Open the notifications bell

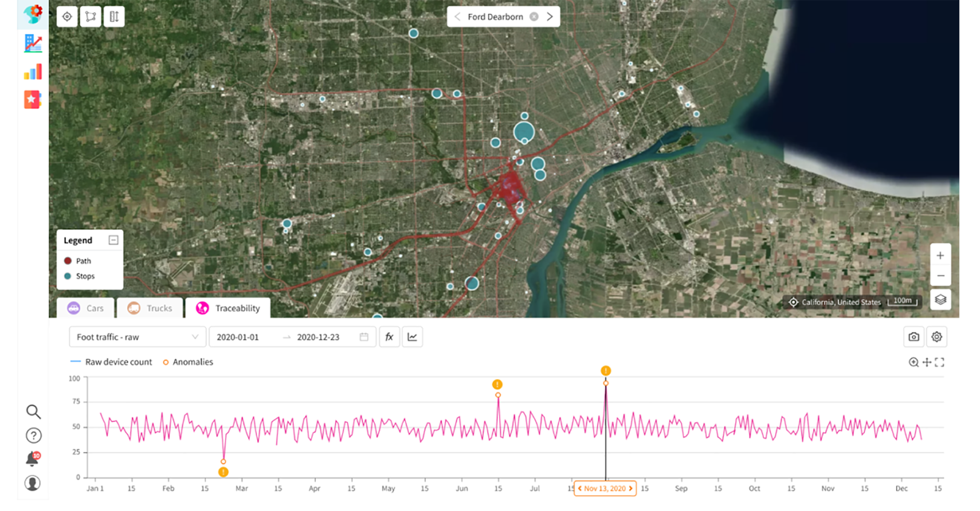[33, 459]
